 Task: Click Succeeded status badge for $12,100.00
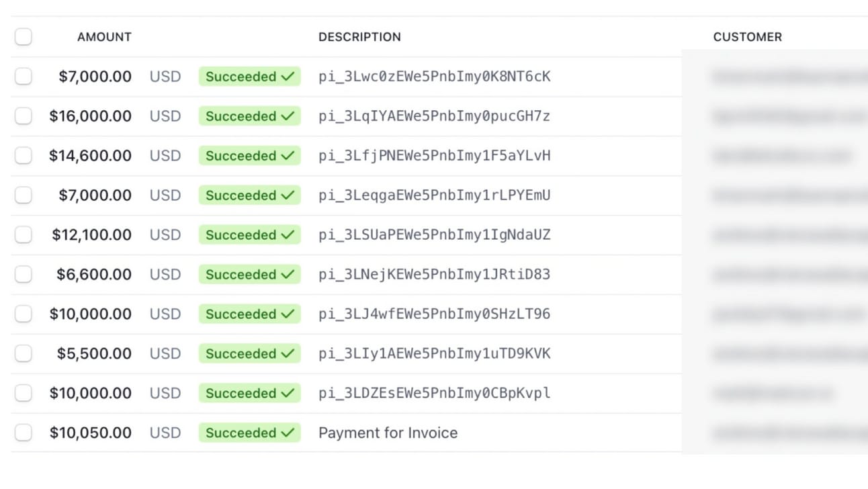[249, 235]
